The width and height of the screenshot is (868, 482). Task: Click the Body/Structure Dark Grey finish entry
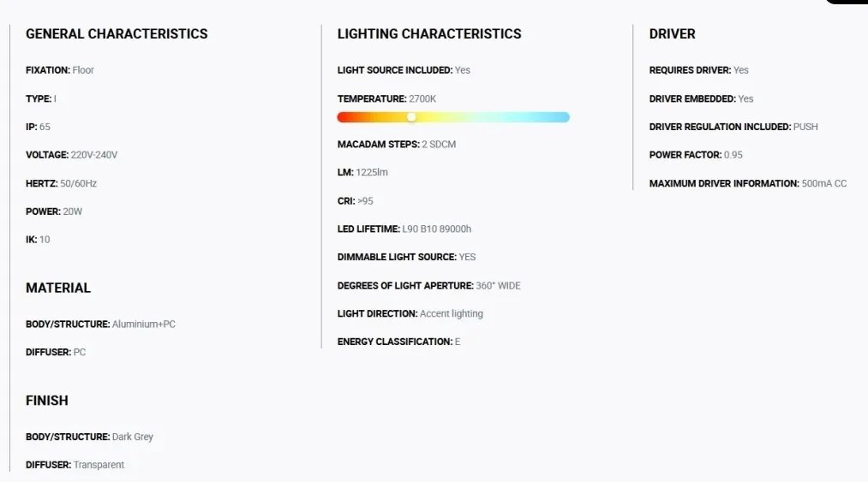point(90,437)
